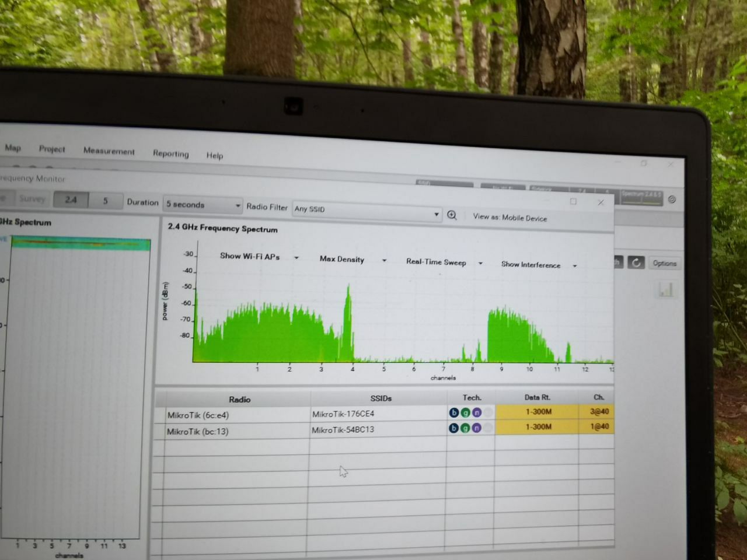Click the 802.11b icon in MikroTik-54BC13 row

coord(453,428)
